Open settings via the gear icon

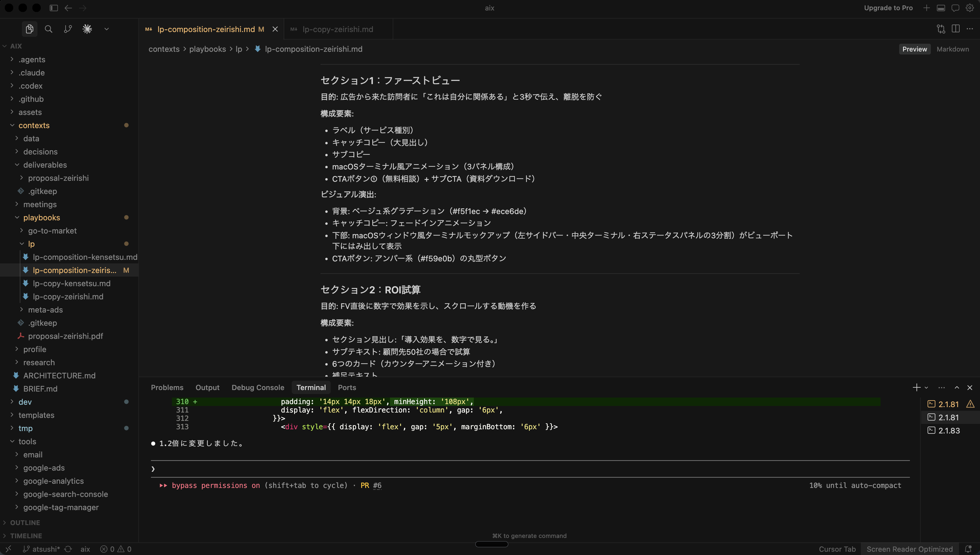[x=970, y=7]
